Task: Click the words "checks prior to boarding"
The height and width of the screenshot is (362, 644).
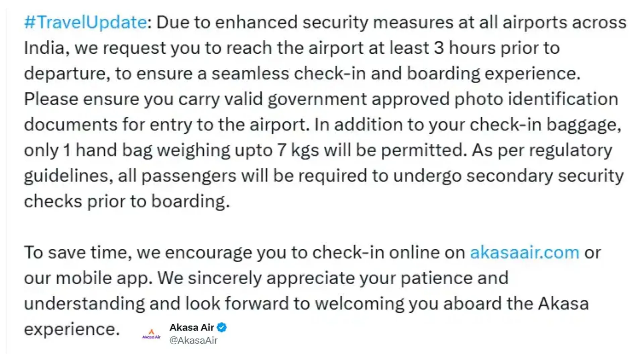Action: pyautogui.click(x=126, y=202)
